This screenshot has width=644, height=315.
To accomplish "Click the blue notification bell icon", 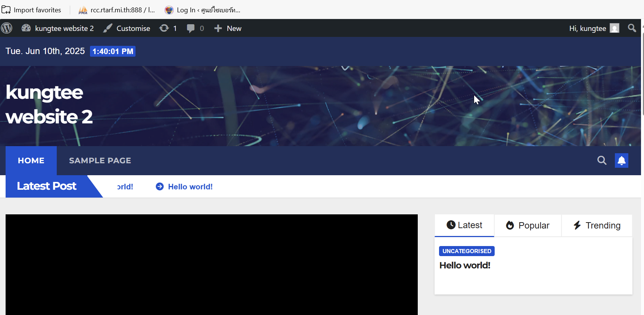I will 621,161.
